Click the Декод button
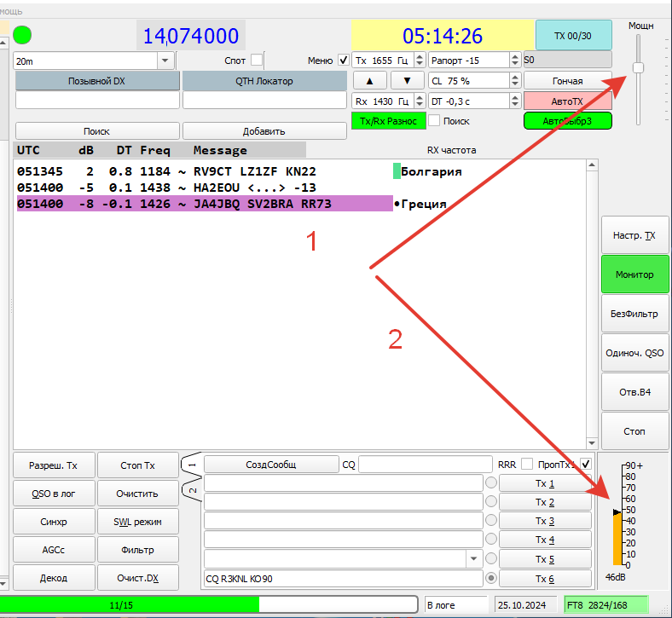This screenshot has width=672, height=618. (54, 578)
